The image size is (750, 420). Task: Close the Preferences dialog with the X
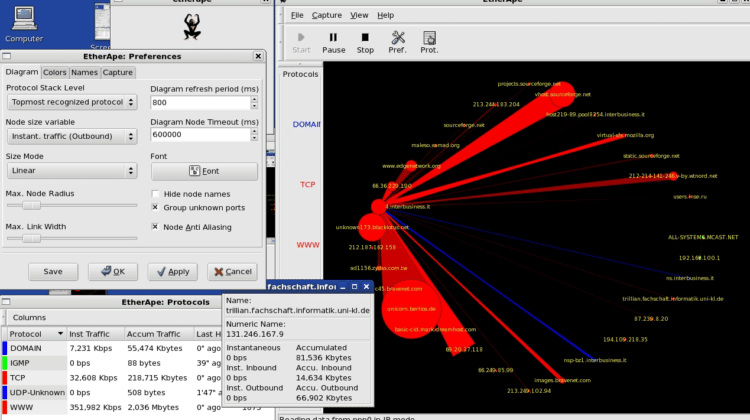pos(258,56)
